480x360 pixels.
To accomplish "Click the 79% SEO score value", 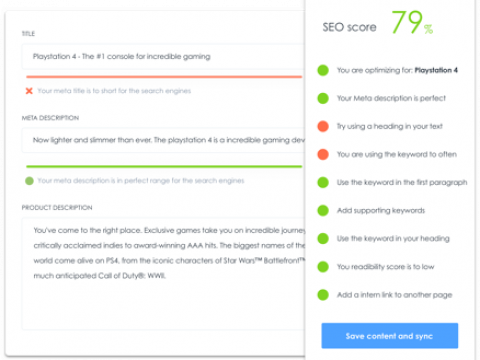I will tap(412, 23).
